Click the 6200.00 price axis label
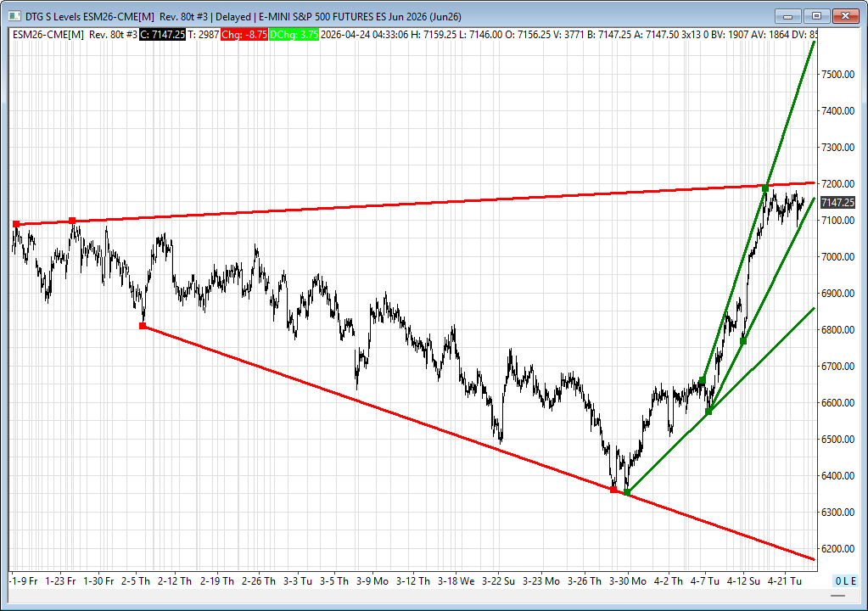 pos(837,549)
